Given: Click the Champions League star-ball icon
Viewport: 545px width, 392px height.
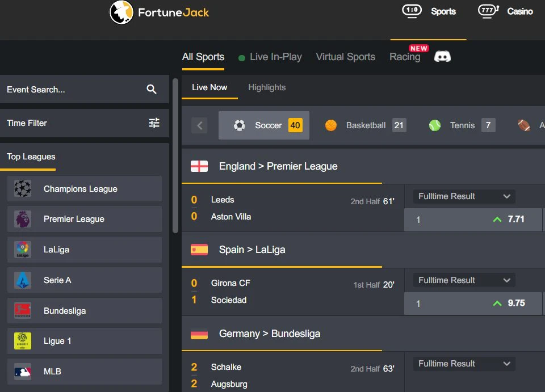Looking at the screenshot, I should click(x=23, y=188).
